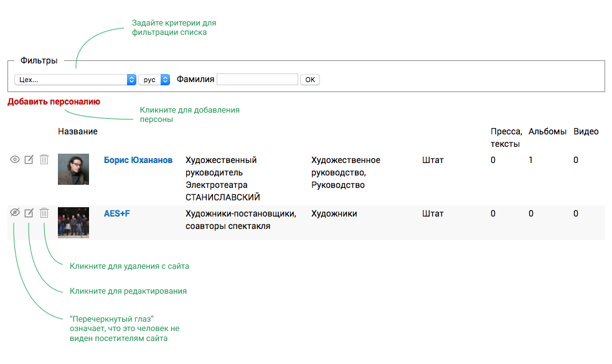Open the Борис Юхананов name link

(138, 160)
